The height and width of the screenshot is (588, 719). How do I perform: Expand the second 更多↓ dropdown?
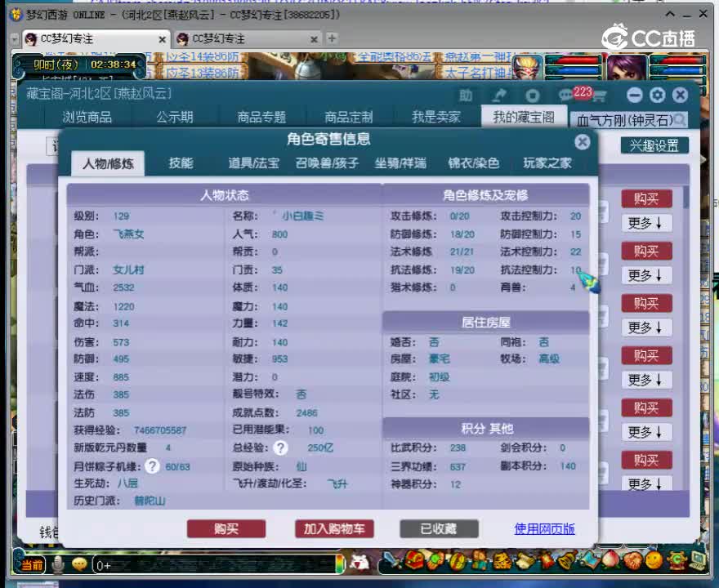click(645, 275)
